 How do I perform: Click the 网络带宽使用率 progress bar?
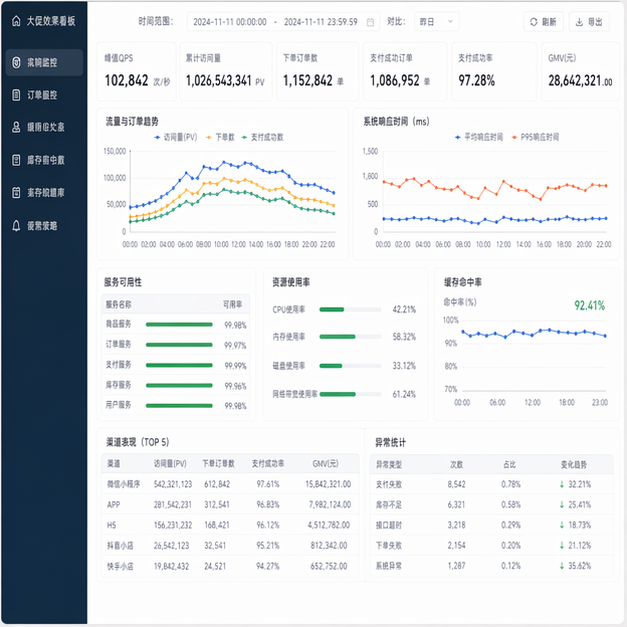pyautogui.click(x=350, y=394)
